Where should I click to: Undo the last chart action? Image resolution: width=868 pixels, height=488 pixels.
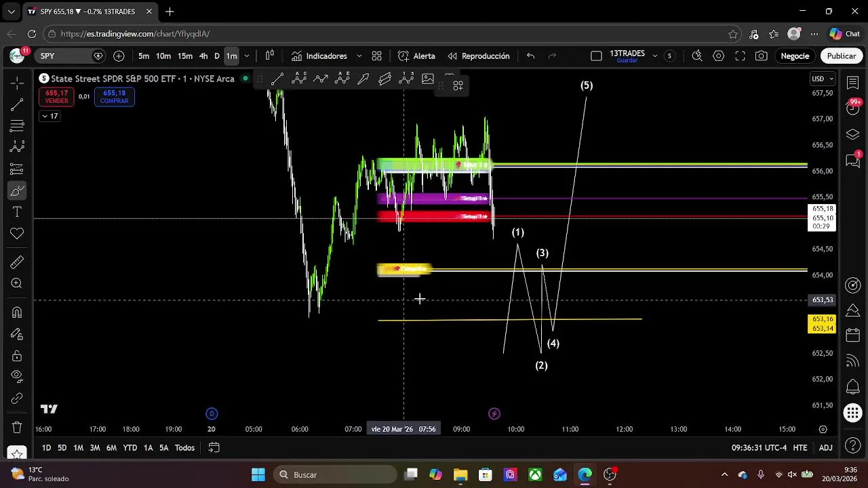point(531,56)
